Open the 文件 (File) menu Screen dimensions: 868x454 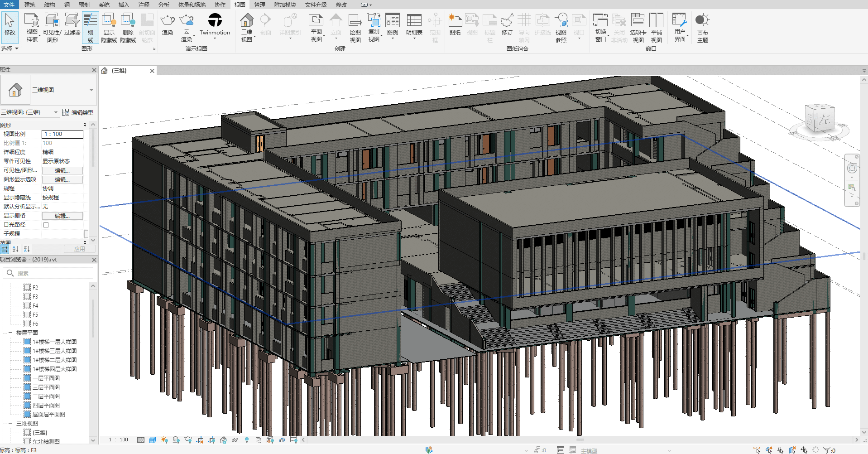(9, 5)
